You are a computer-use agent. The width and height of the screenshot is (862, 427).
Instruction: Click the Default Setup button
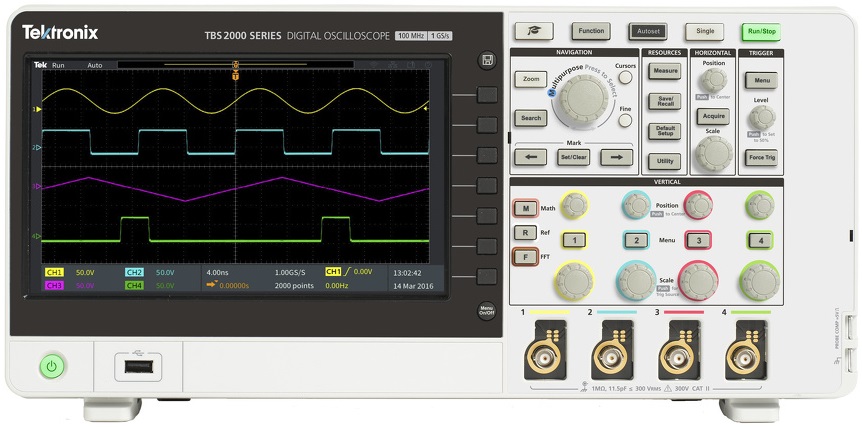point(665,131)
